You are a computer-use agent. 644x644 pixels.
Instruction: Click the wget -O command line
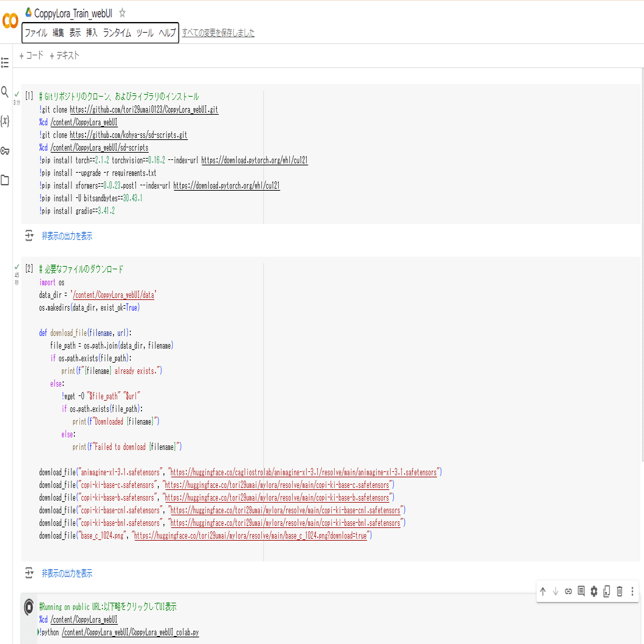pos(101,397)
